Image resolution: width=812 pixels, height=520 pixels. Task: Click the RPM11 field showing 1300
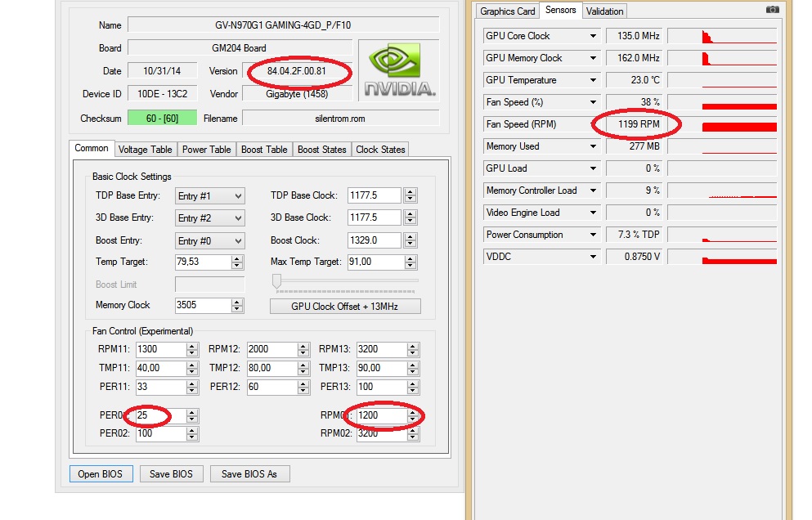tap(161, 349)
